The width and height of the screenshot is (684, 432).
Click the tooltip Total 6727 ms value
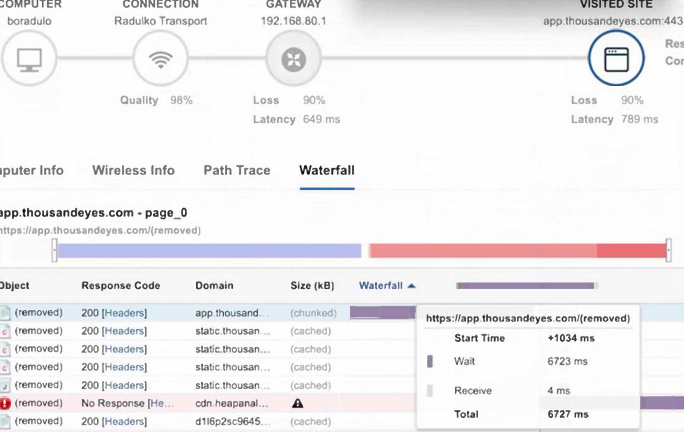pos(568,414)
